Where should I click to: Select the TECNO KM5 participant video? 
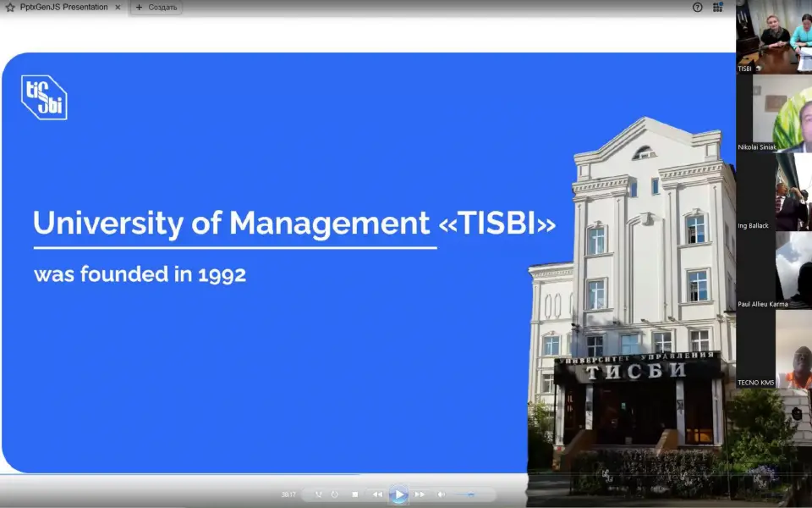[x=773, y=349]
